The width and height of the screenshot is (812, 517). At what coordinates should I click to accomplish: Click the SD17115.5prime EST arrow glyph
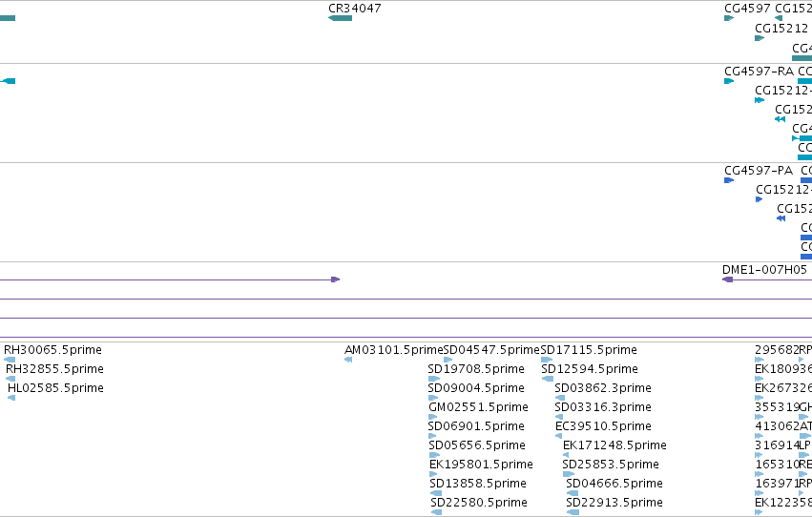tap(547, 360)
